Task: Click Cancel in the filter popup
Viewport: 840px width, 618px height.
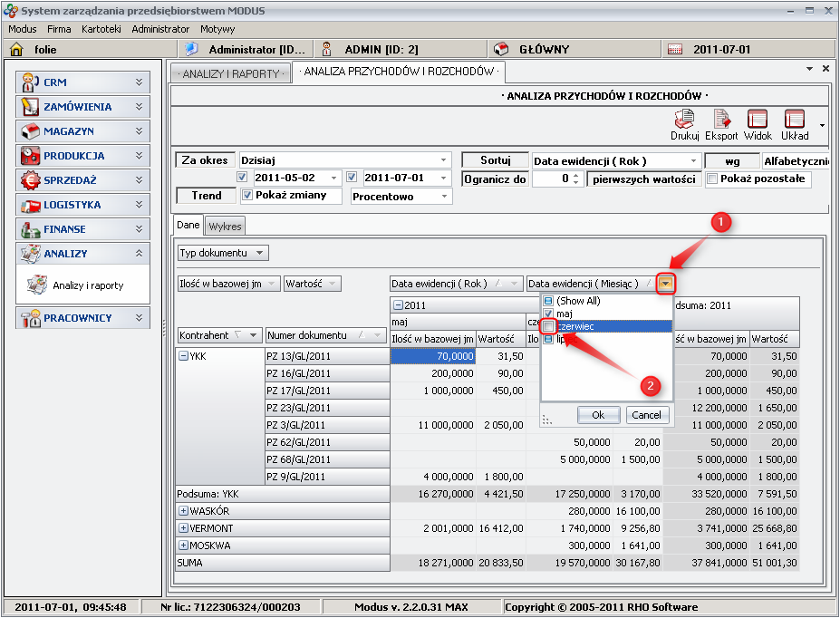Action: [x=647, y=415]
